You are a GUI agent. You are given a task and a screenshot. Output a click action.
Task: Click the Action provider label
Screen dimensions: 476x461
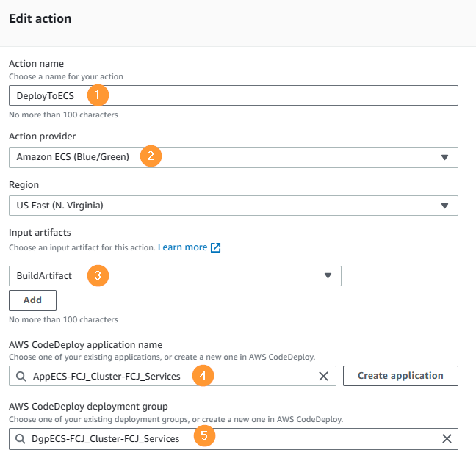click(42, 137)
